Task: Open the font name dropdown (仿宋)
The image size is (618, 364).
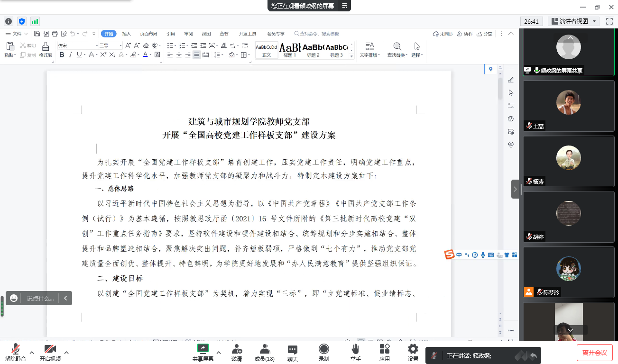Action: click(x=97, y=45)
